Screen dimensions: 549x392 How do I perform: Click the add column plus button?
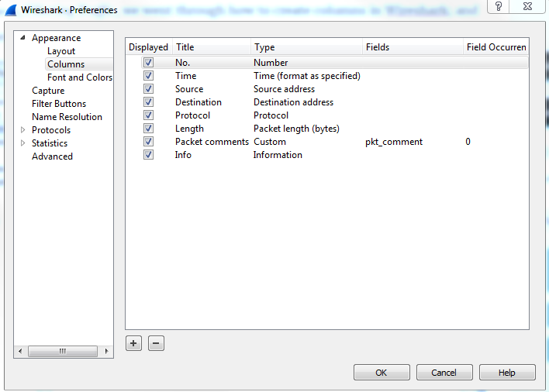[x=133, y=343]
